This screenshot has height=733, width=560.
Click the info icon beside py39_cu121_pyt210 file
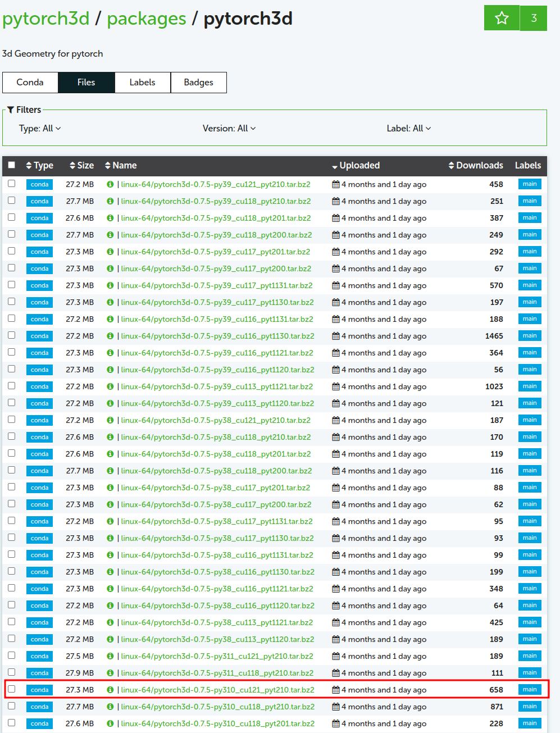[x=110, y=184]
